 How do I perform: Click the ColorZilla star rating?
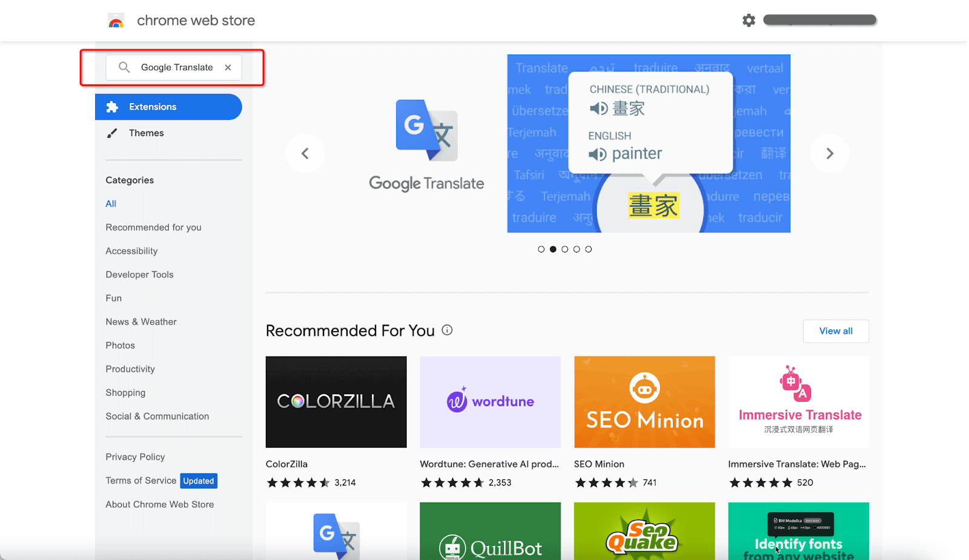298,483
